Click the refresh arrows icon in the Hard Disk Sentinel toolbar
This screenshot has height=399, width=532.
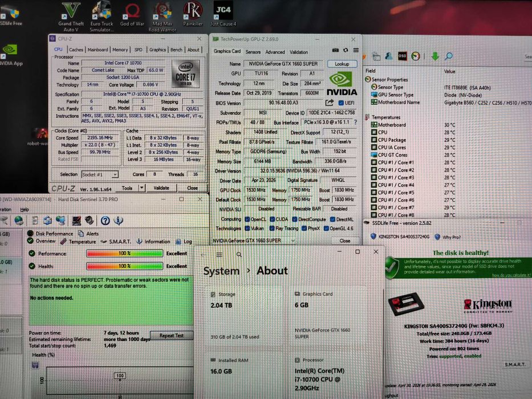point(47,221)
